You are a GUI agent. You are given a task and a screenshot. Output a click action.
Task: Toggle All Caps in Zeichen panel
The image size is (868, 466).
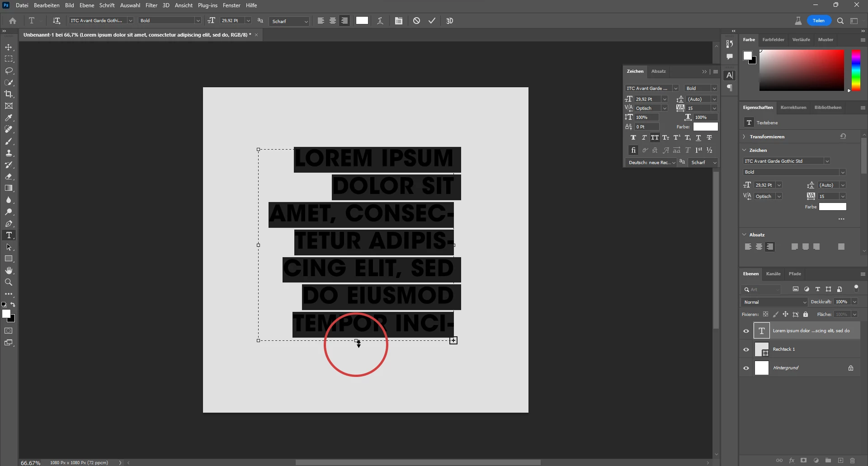[655, 138]
